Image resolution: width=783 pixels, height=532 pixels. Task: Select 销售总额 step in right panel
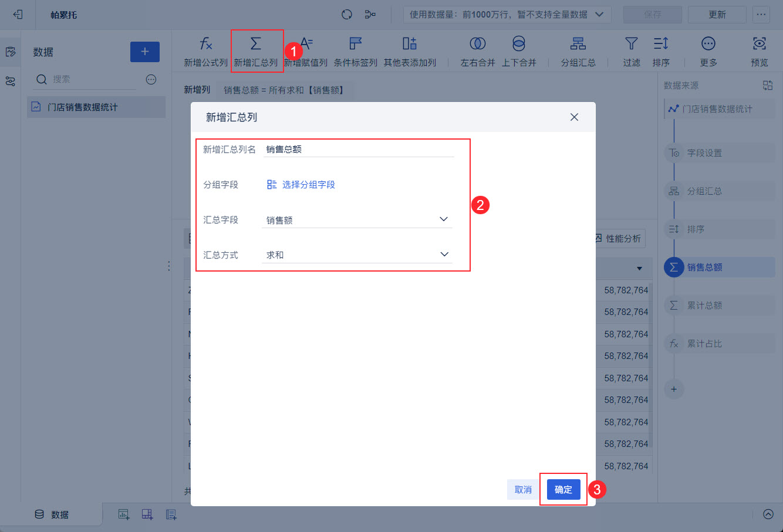pyautogui.click(x=720, y=267)
